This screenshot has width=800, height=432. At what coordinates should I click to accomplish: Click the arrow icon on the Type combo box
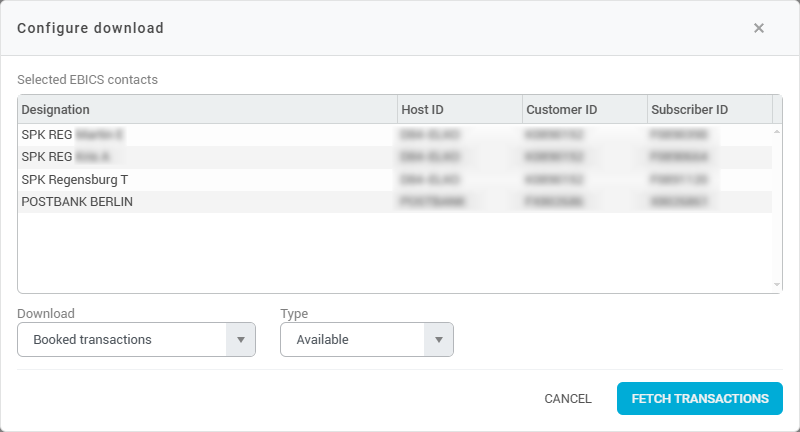(438, 340)
